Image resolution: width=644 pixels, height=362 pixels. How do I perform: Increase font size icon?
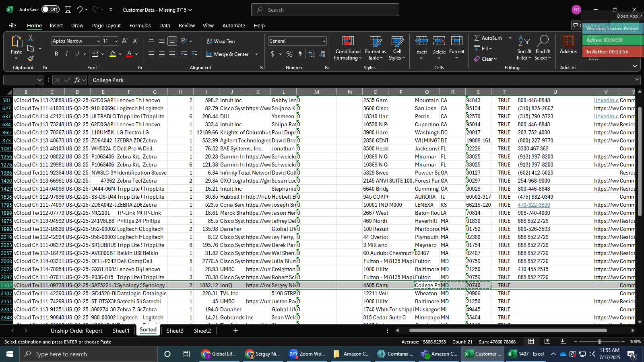[125, 41]
